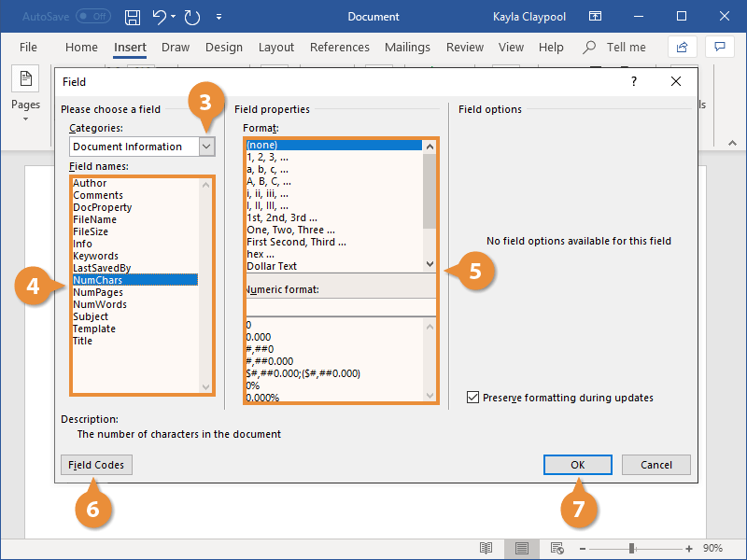Open Customize Quick Access Toolbar dropdown
The width and height of the screenshot is (747, 560).
[218, 17]
